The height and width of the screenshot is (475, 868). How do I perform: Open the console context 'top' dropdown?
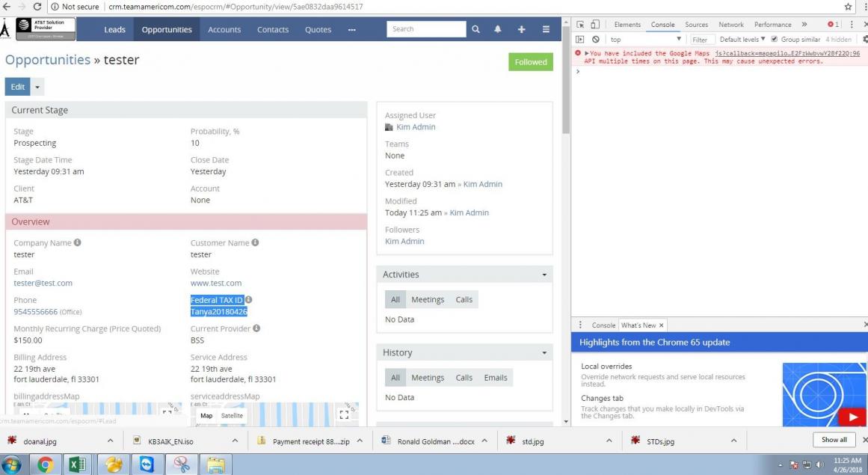click(x=645, y=40)
